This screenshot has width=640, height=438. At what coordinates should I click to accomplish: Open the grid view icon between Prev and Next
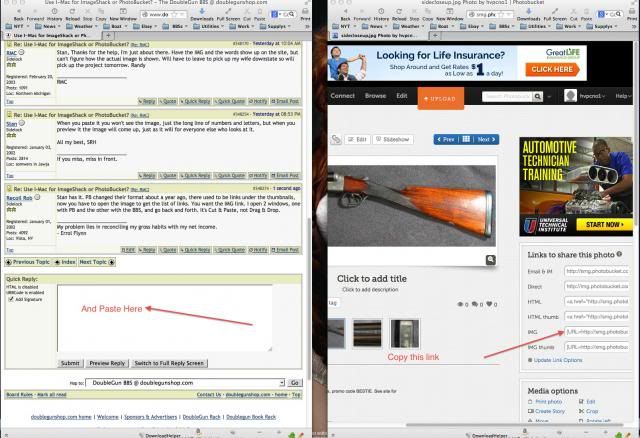(x=466, y=139)
